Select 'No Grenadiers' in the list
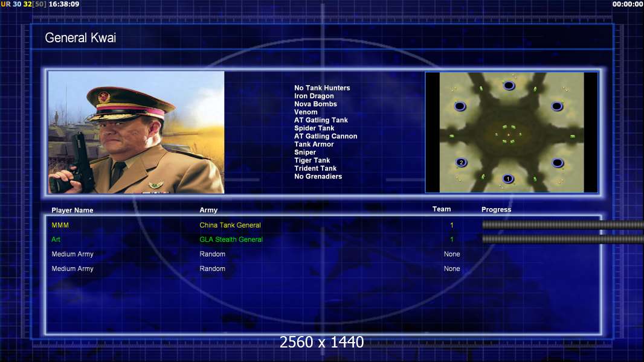644x362 pixels. point(318,176)
